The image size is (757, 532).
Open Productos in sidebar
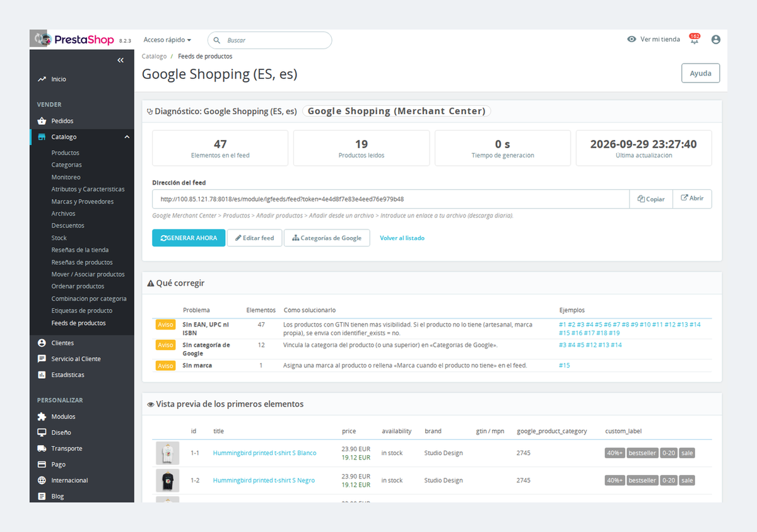66,153
